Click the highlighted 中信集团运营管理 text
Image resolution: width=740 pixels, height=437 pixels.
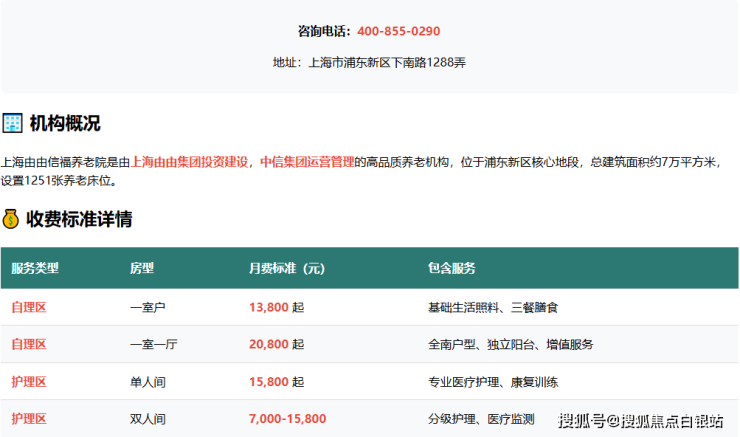coord(307,161)
